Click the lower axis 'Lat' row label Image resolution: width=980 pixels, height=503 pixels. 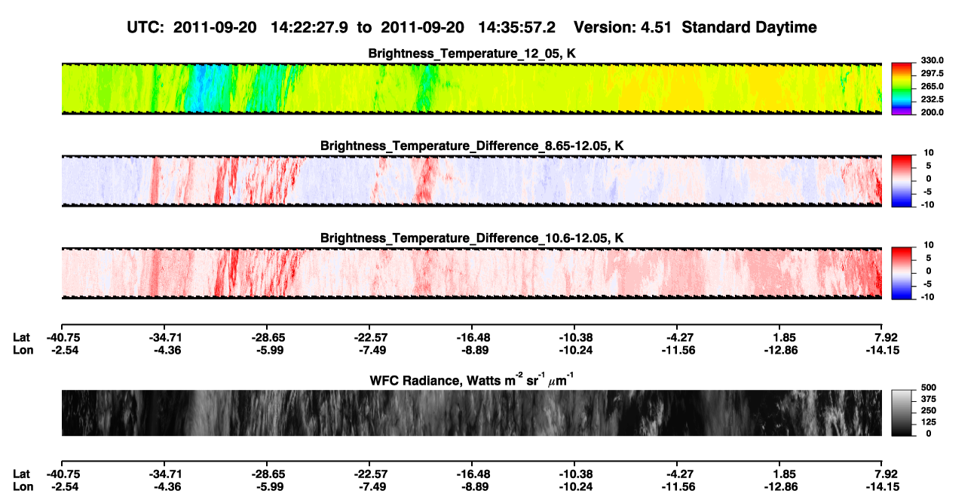[x=21, y=474]
